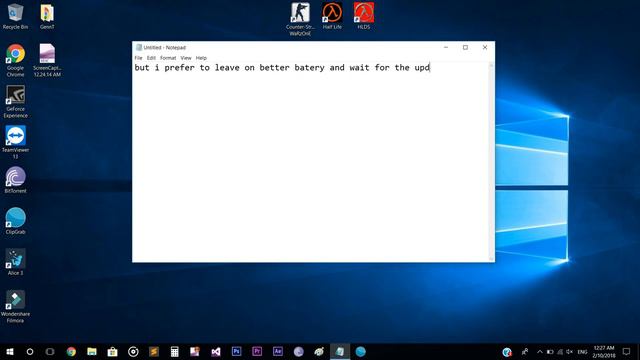Open the Windows Start menu
The width and height of the screenshot is (640, 360).
tap(10, 351)
